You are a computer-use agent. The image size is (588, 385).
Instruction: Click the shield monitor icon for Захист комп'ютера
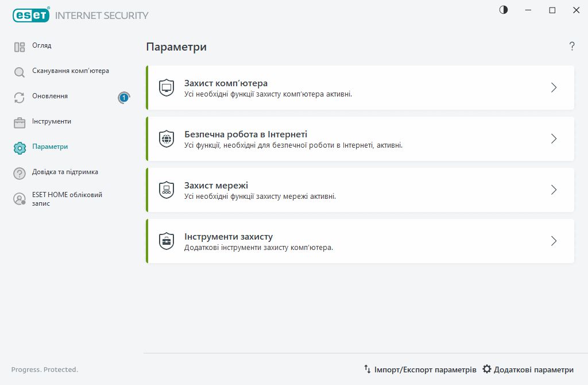[166, 88]
